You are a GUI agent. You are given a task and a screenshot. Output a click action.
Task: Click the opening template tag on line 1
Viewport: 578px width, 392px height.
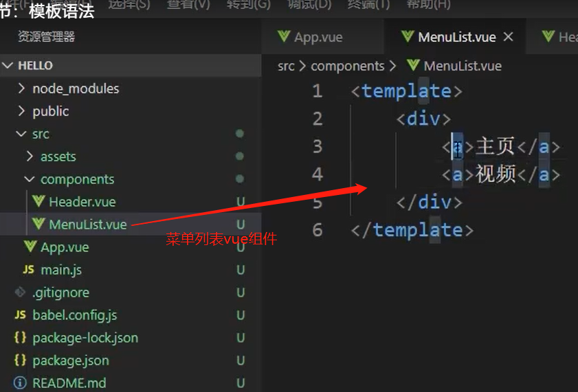click(406, 91)
